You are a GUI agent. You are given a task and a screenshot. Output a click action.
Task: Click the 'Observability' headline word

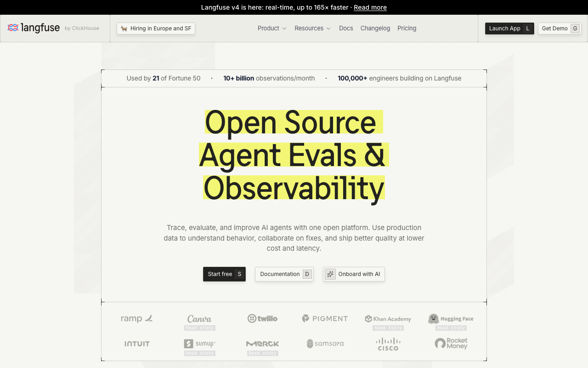click(x=294, y=188)
